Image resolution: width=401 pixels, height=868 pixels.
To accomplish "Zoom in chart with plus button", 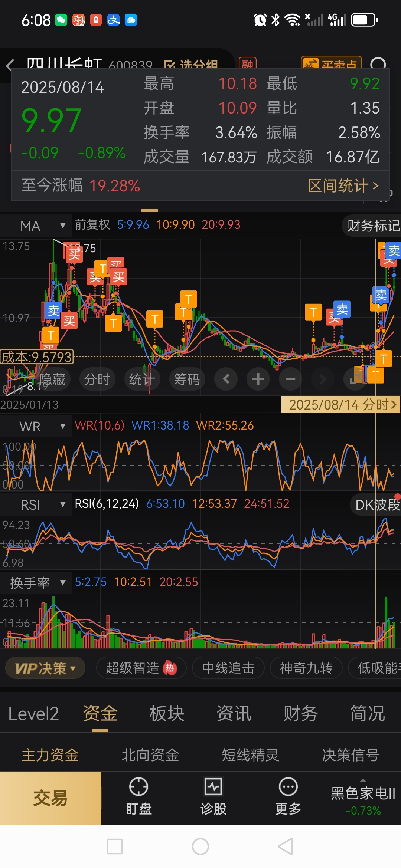I will click(258, 379).
